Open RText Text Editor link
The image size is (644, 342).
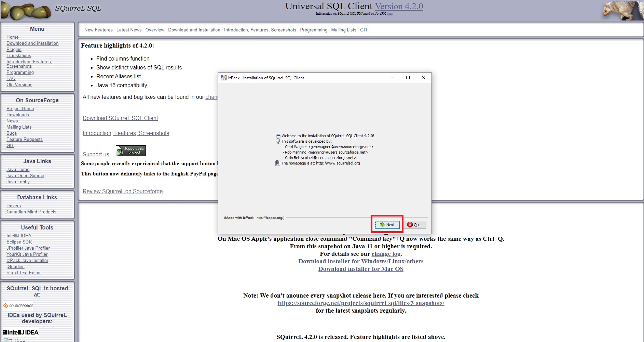click(x=24, y=273)
